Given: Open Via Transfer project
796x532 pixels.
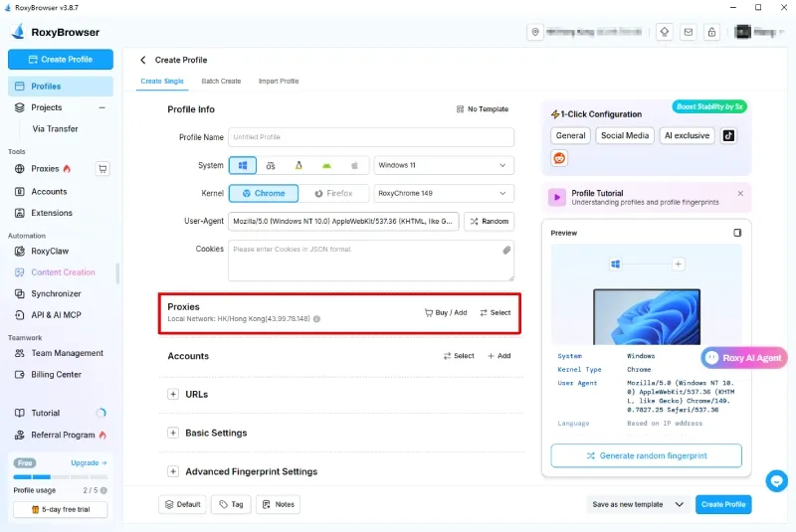Looking at the screenshot, I should point(55,129).
